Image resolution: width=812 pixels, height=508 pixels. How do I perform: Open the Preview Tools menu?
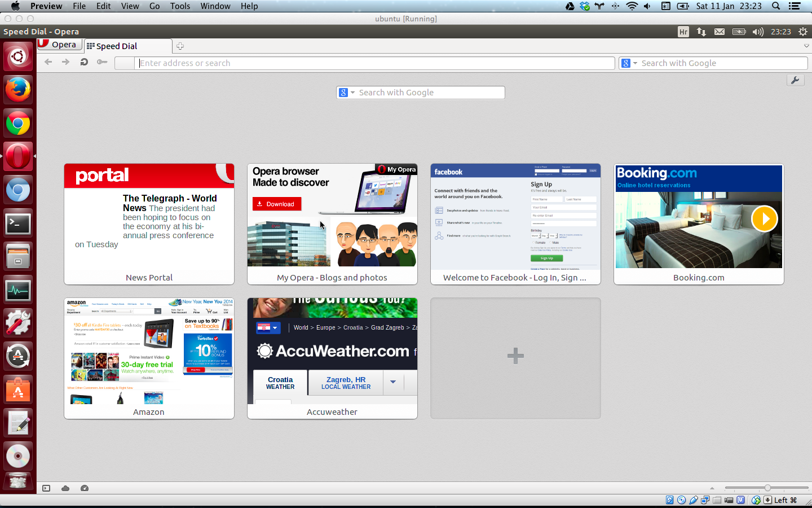point(180,6)
